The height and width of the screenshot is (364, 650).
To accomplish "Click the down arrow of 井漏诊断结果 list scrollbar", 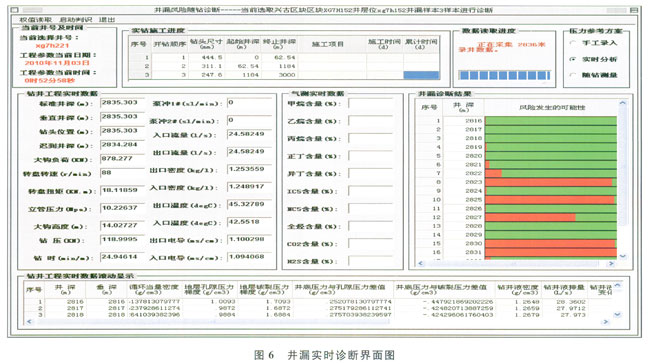I will coord(623,256).
